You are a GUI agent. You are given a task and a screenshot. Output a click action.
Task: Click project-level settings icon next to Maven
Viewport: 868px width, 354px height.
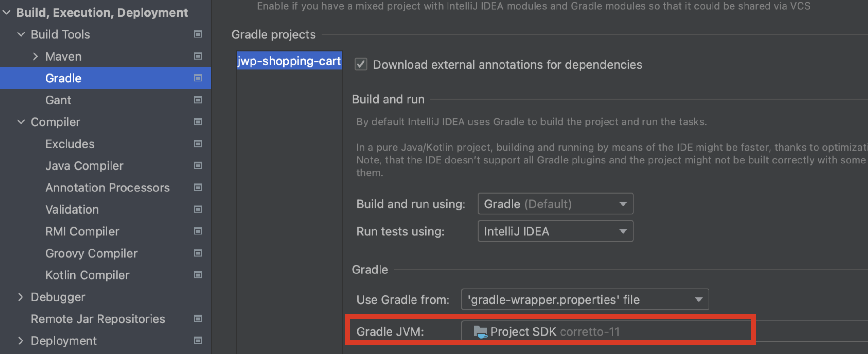point(198,56)
